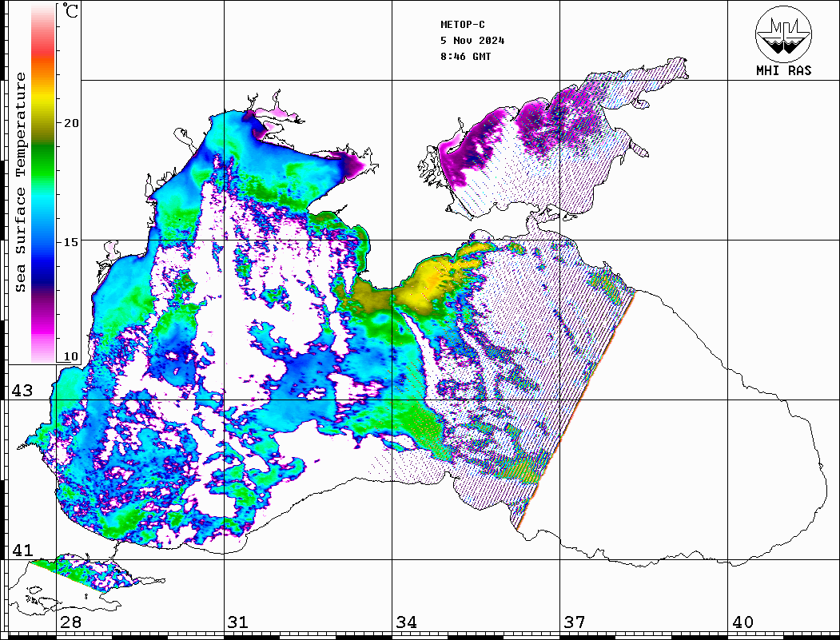Click latitude label 43
Screen dimensions: 840x640
coord(22,391)
